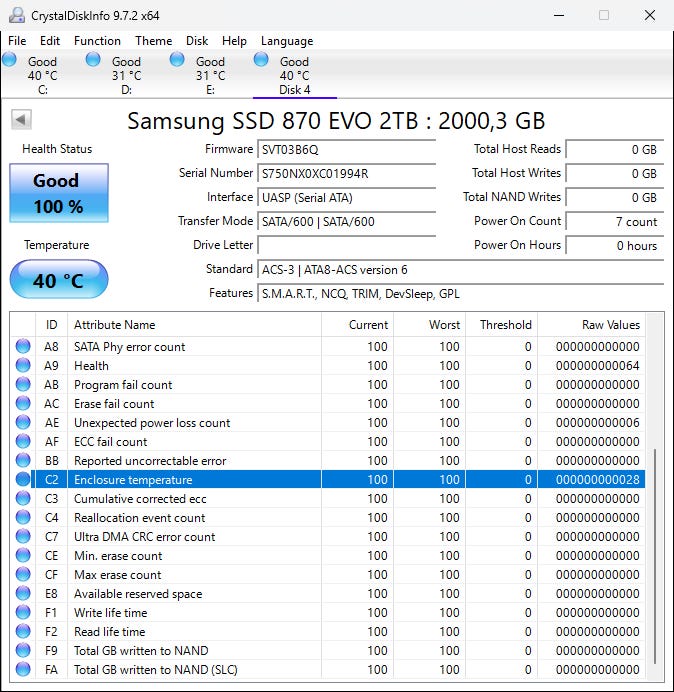
Task: Select the Enclosure temperature row
Action: tap(328, 479)
